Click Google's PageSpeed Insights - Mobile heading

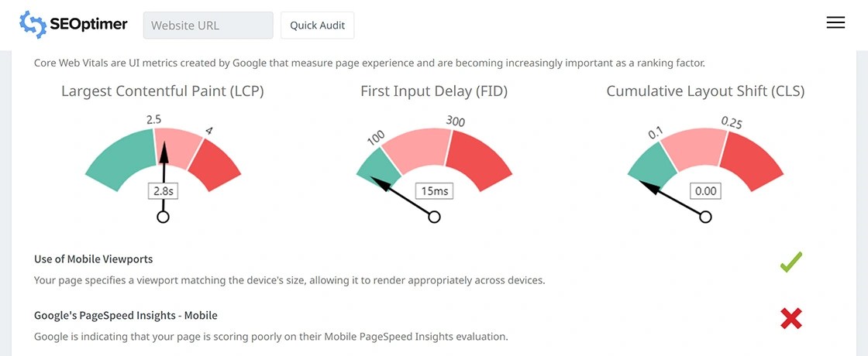[x=126, y=315]
